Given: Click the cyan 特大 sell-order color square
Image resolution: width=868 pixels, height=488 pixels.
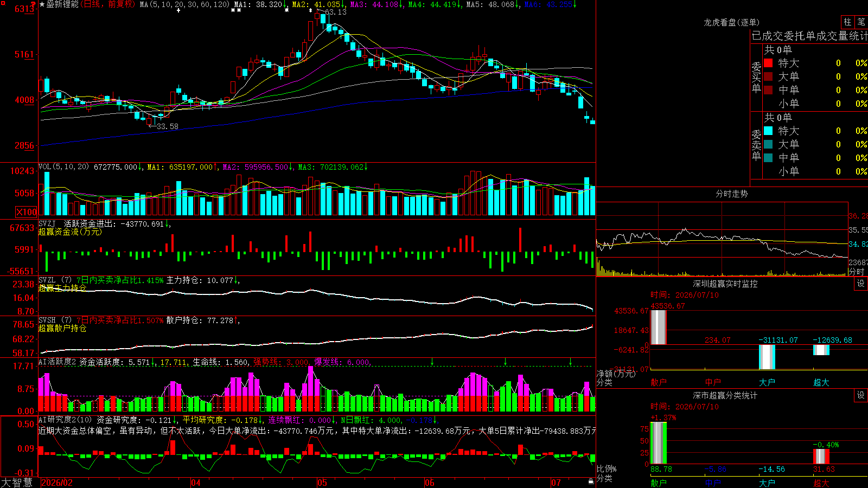Looking at the screenshot, I should coord(768,131).
